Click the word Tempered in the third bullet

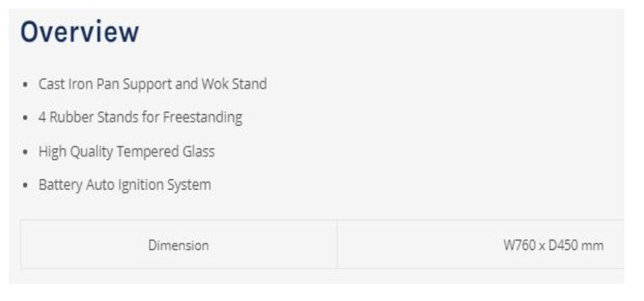click(x=148, y=152)
